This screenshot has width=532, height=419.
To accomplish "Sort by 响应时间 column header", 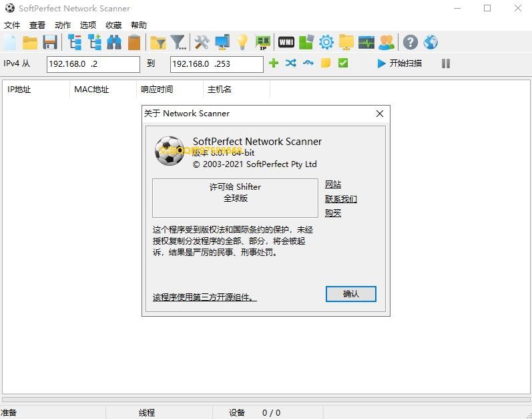I will [170, 90].
